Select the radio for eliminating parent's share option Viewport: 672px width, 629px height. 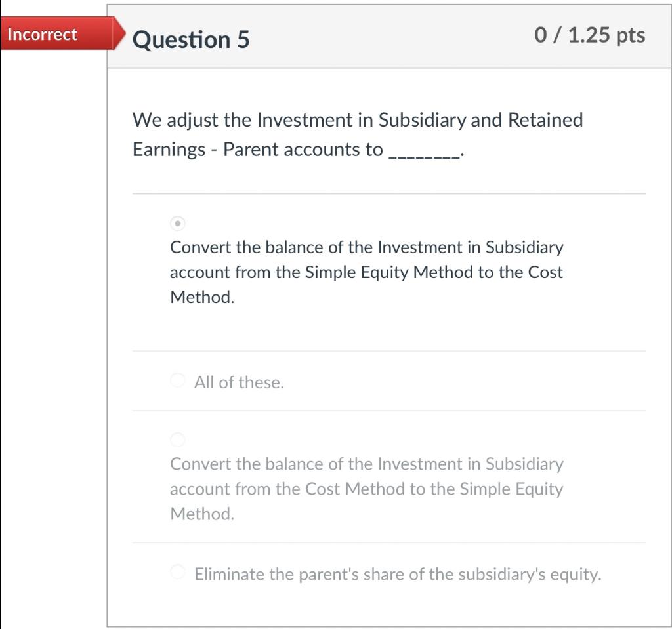click(x=177, y=572)
